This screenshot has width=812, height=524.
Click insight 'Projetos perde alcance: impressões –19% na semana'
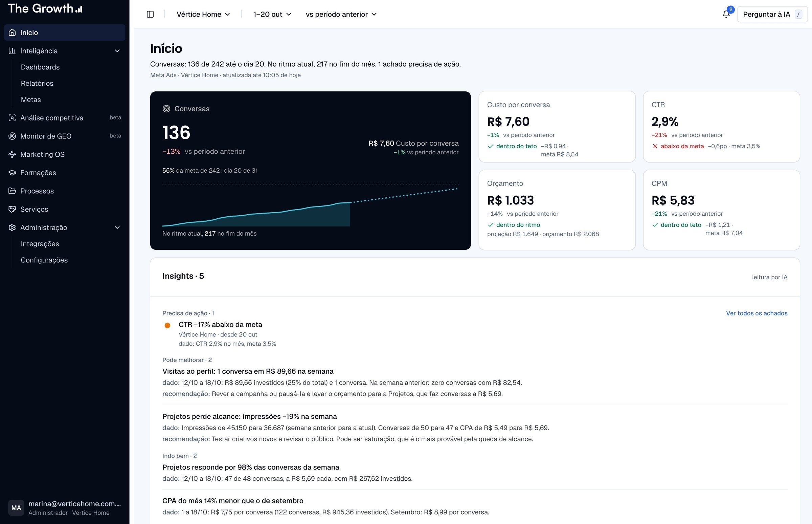click(250, 416)
